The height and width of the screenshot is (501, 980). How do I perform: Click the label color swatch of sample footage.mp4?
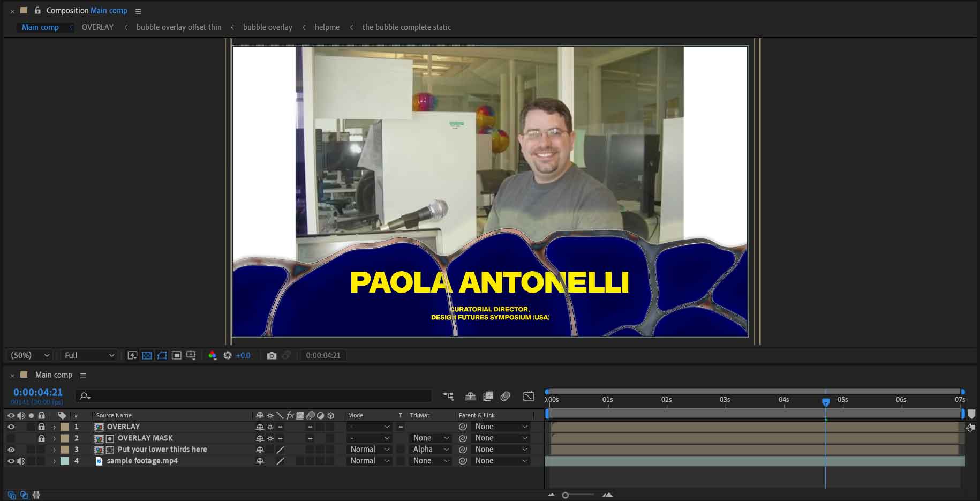tap(65, 461)
